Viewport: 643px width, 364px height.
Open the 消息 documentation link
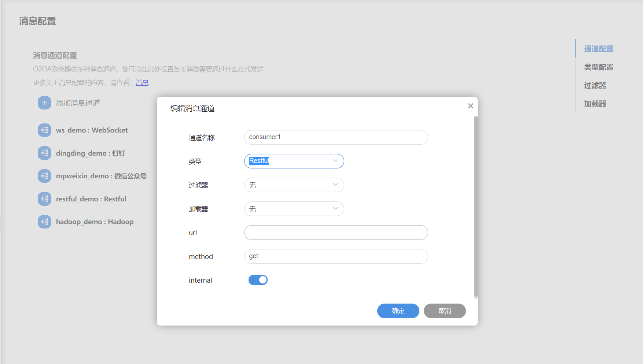142,83
